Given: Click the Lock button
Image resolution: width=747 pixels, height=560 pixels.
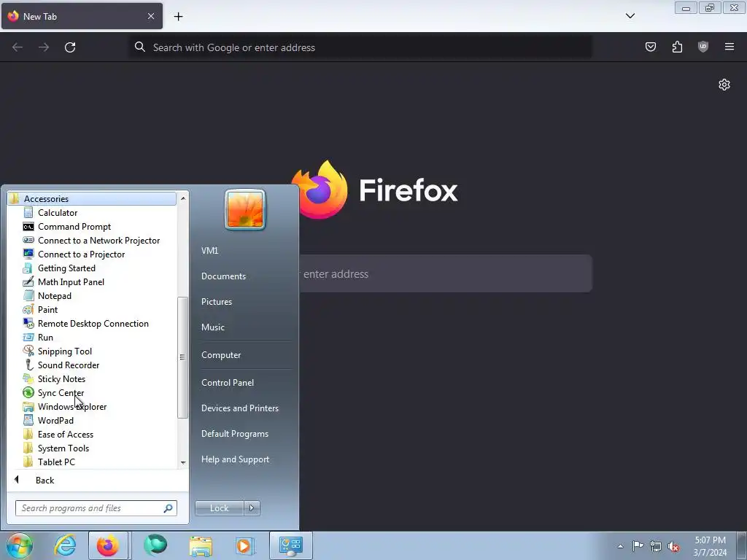Looking at the screenshot, I should tap(219, 508).
